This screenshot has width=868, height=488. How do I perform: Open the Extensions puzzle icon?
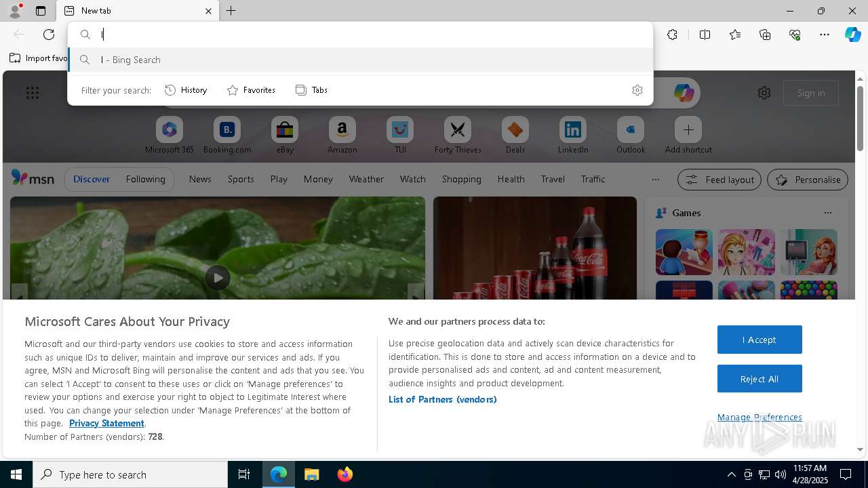pyautogui.click(x=672, y=35)
